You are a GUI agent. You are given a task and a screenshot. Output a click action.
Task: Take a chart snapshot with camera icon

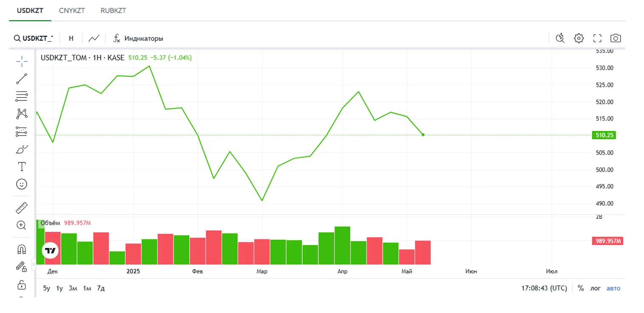click(x=615, y=38)
